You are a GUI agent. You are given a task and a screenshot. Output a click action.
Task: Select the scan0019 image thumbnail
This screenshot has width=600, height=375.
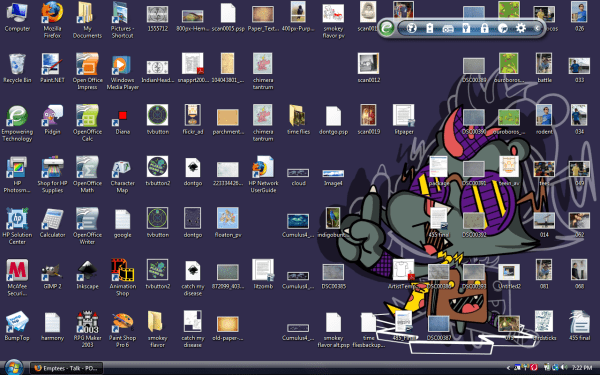click(368, 120)
